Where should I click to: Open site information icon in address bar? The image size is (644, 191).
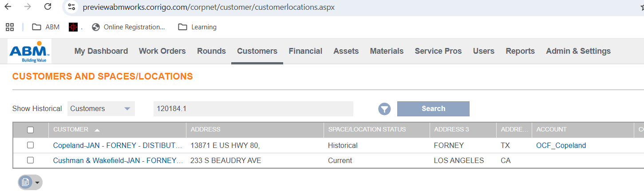(x=71, y=7)
